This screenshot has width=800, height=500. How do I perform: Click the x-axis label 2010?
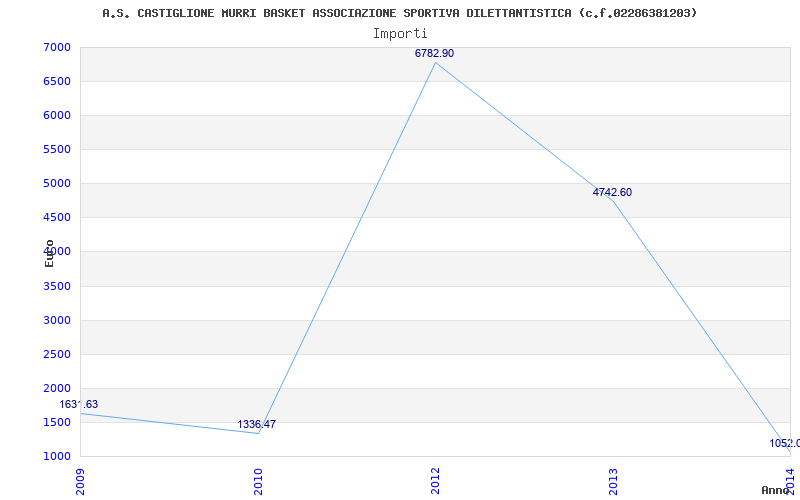click(x=258, y=481)
